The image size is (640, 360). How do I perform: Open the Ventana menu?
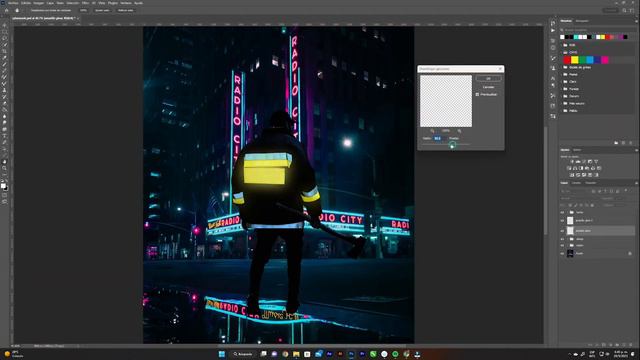126,3
